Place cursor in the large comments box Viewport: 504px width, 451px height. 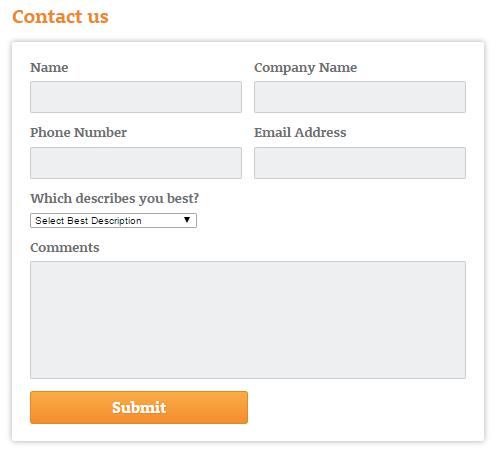tap(248, 320)
